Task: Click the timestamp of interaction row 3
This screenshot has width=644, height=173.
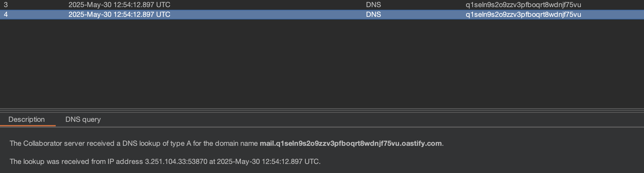Action: click(x=119, y=5)
